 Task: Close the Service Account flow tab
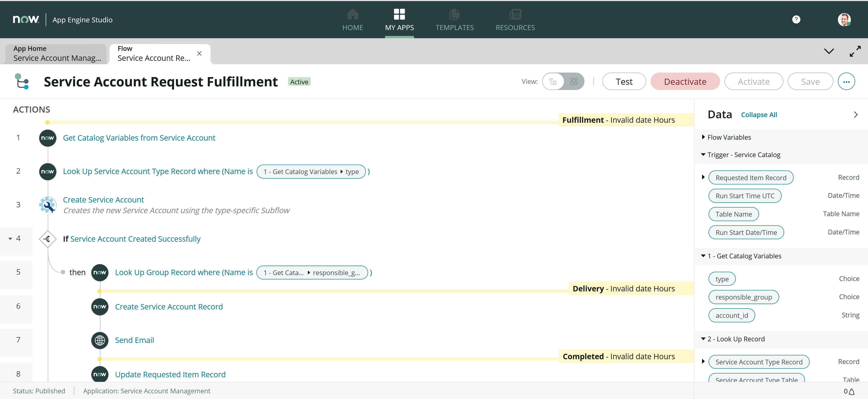coord(199,53)
